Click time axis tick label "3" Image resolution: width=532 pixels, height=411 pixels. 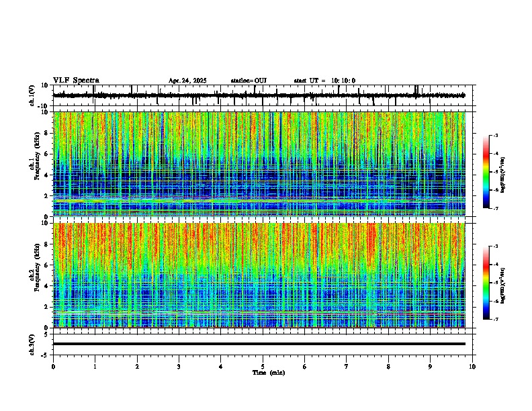coord(179,367)
